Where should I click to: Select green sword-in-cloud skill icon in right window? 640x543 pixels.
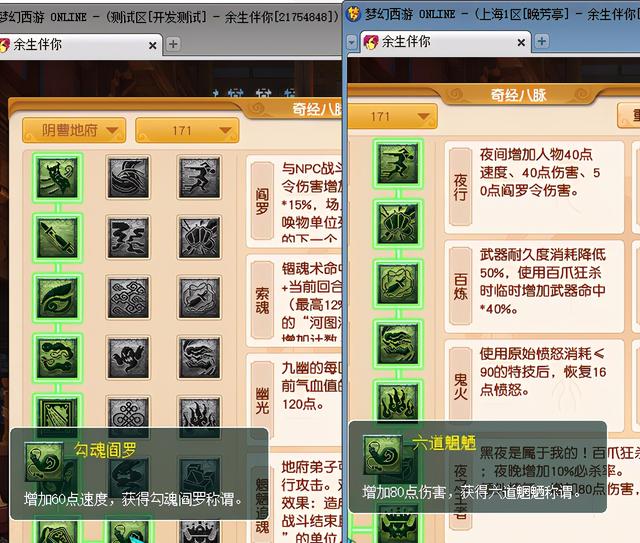[x=398, y=284]
